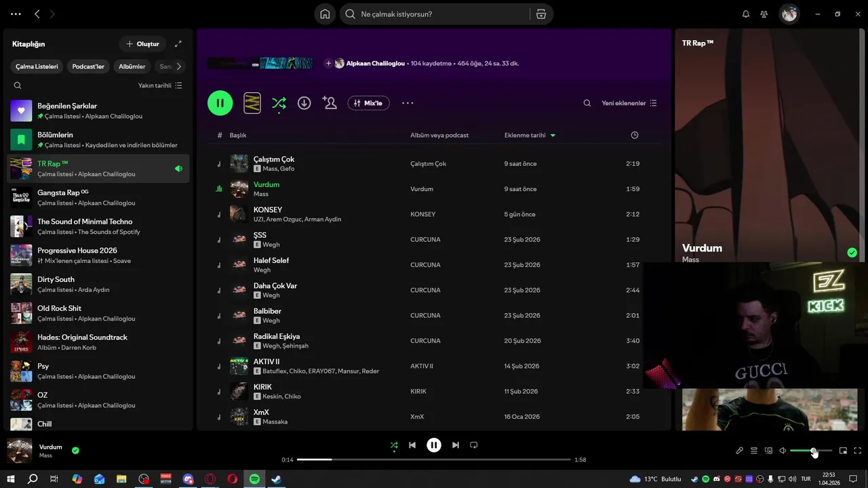This screenshot has width=868, height=488.
Task: Open Alpkaan Chaliloglou profile link
Action: 375,63
